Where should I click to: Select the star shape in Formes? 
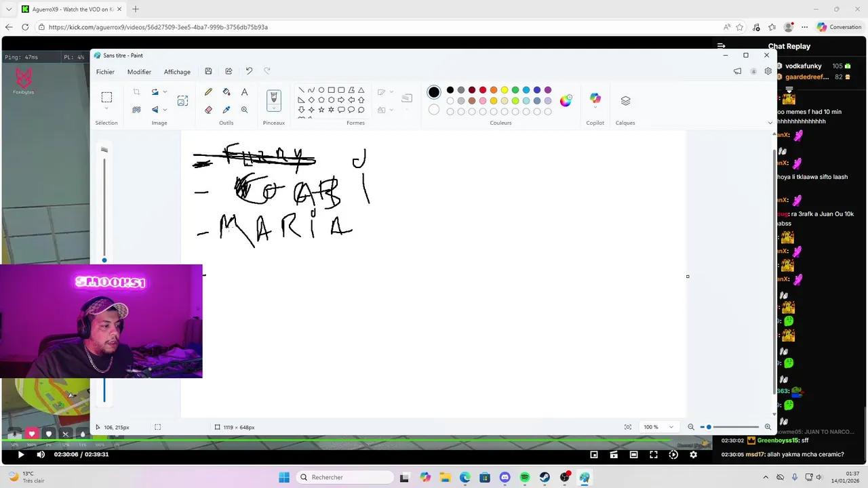[x=321, y=109]
